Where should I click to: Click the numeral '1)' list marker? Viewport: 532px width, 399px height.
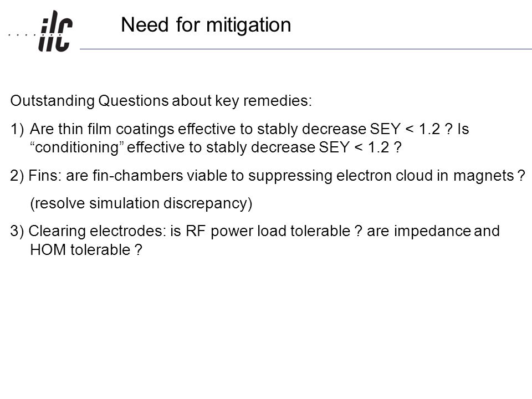tap(17, 129)
